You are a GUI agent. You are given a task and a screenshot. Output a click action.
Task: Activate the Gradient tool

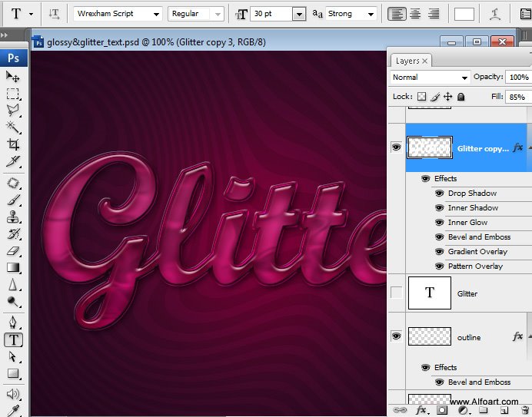(x=13, y=268)
